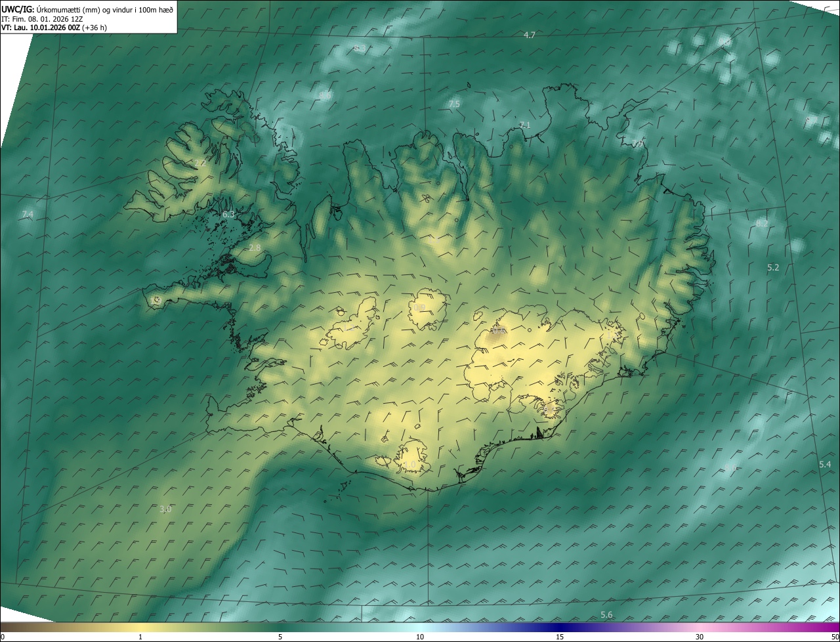Click the 'IT: Fim. 08. 01. 2026 12Z' line

[42, 18]
